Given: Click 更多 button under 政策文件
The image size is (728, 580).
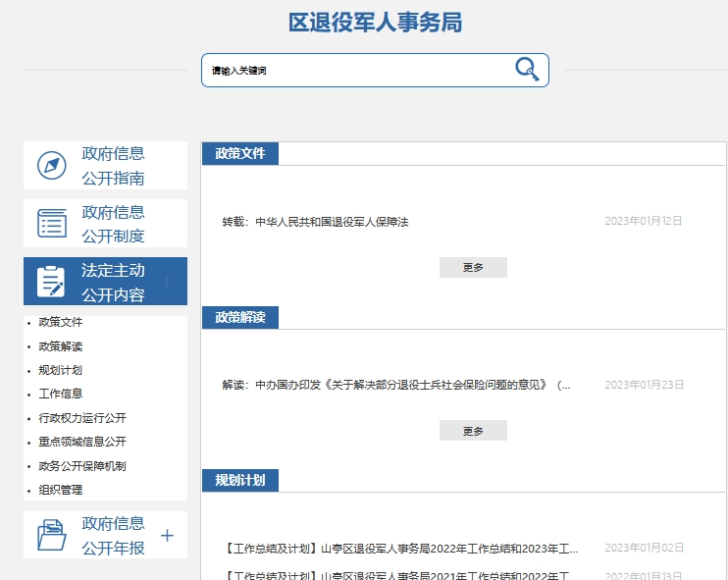Looking at the screenshot, I should [x=473, y=268].
